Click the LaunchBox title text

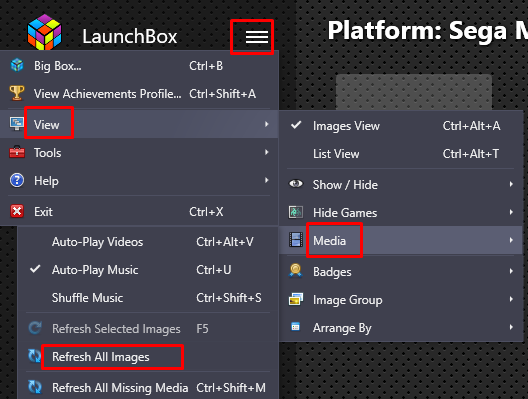click(130, 36)
